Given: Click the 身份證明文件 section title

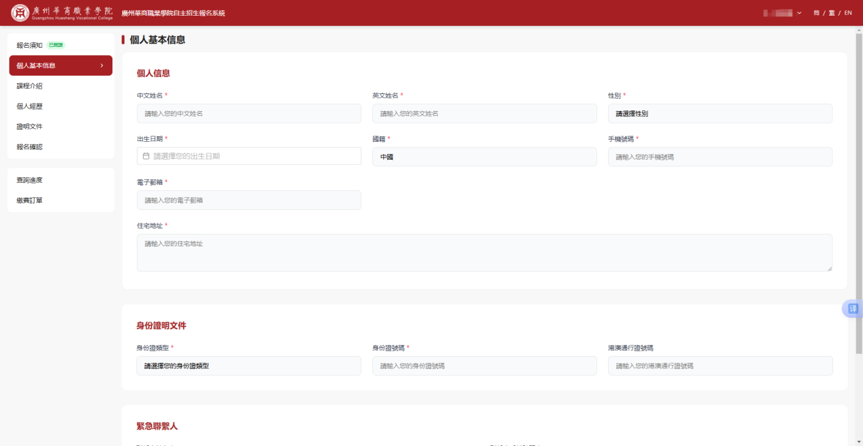Looking at the screenshot, I should 161,325.
